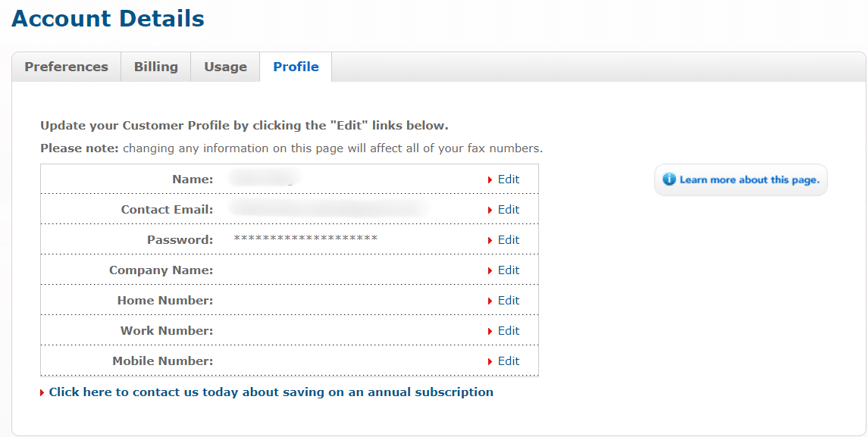Screen dimensions: 868x437
Task: Change the Password using its Edit link
Action: pyautogui.click(x=508, y=239)
